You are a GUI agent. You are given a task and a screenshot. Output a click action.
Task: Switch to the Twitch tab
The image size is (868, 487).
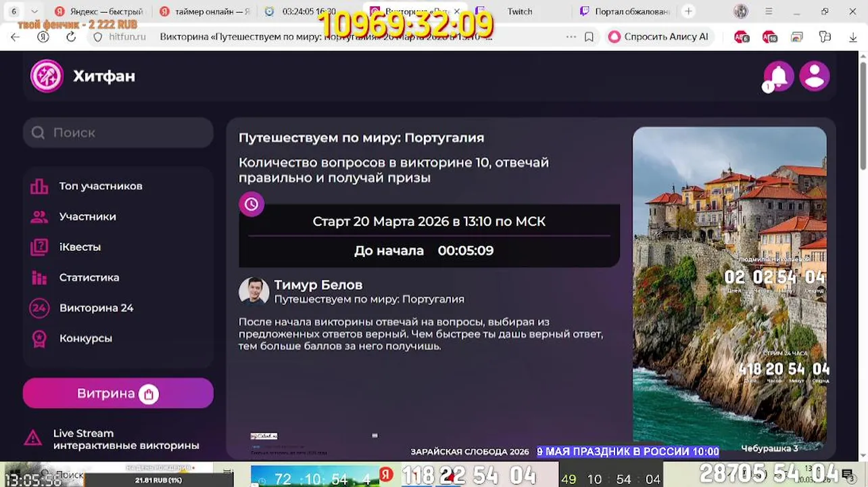[519, 11]
